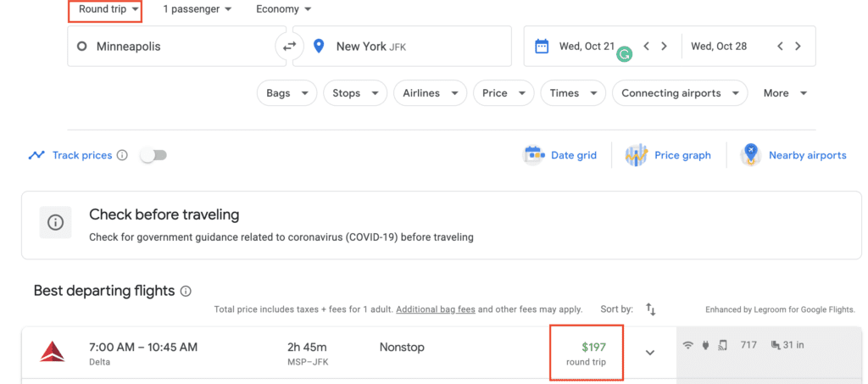Open the Bags filter

287,93
